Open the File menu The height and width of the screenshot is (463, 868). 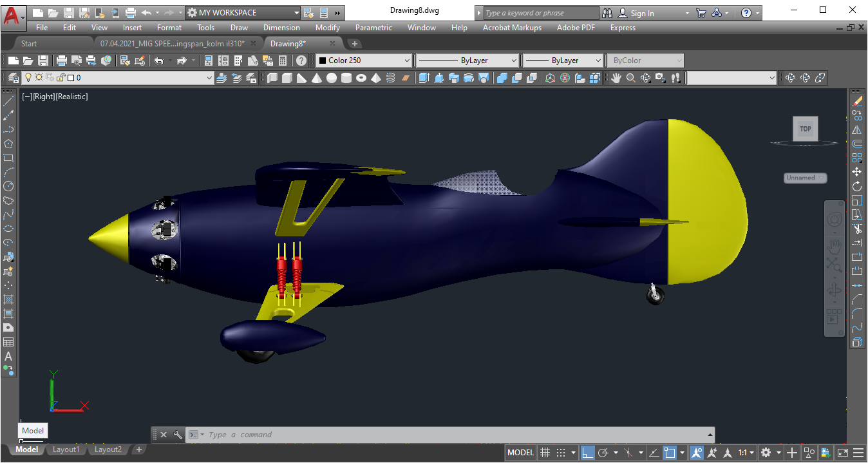(42, 28)
